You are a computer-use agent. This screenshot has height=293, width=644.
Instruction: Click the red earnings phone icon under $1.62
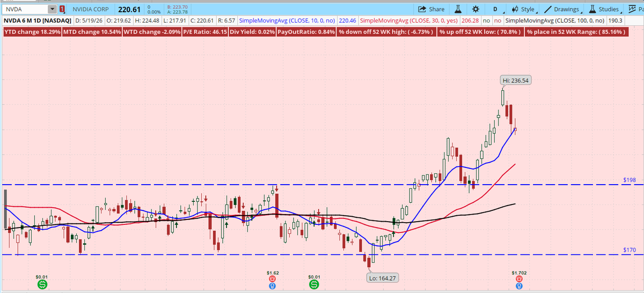coord(272,279)
